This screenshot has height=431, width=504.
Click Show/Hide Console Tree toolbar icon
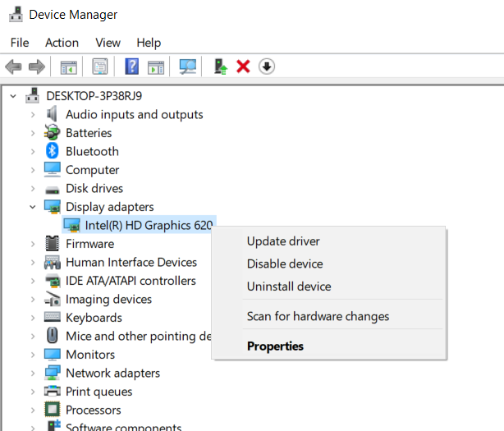point(69,66)
